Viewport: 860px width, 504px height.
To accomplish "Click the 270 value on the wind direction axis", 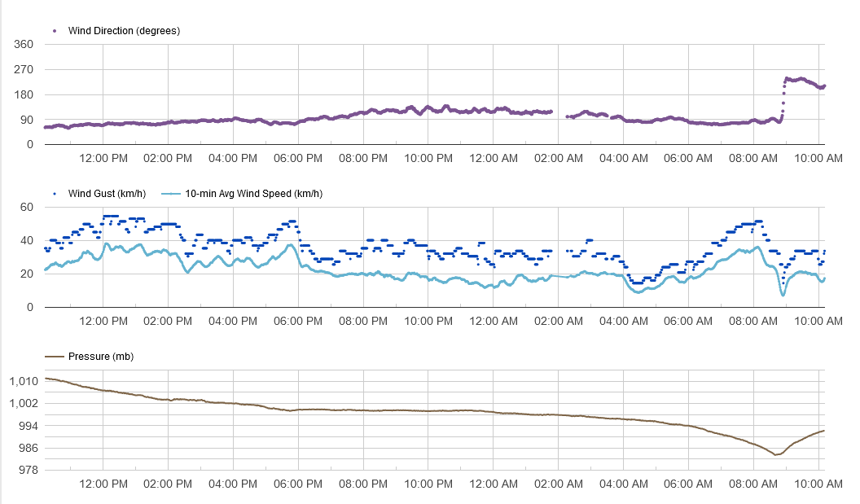I will [x=24, y=70].
